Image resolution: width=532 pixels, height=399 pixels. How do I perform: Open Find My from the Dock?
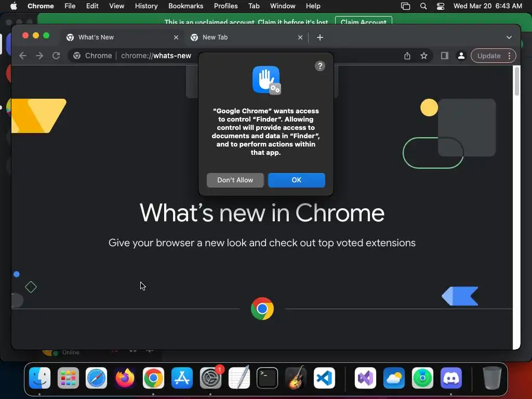click(x=422, y=378)
